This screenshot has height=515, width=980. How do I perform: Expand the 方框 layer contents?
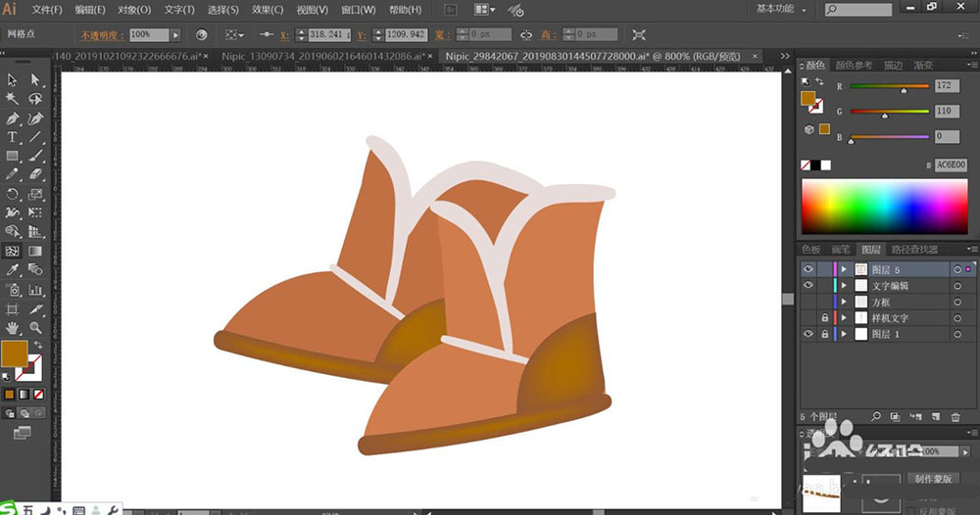pos(844,303)
